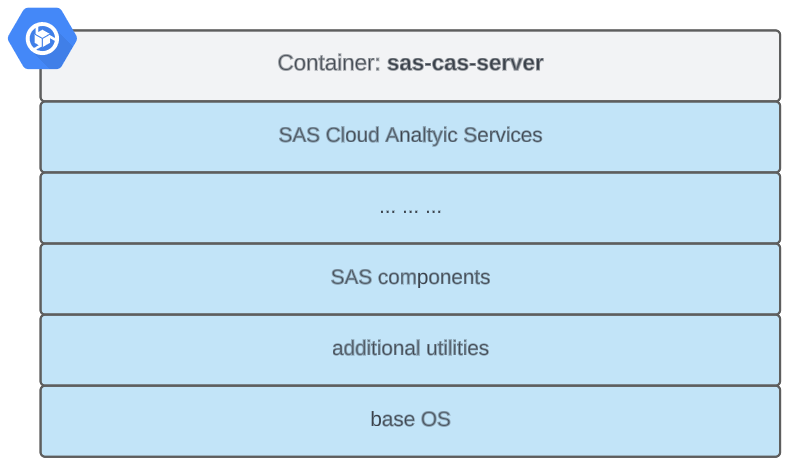Click the word OS in bottom layer

[436, 419]
